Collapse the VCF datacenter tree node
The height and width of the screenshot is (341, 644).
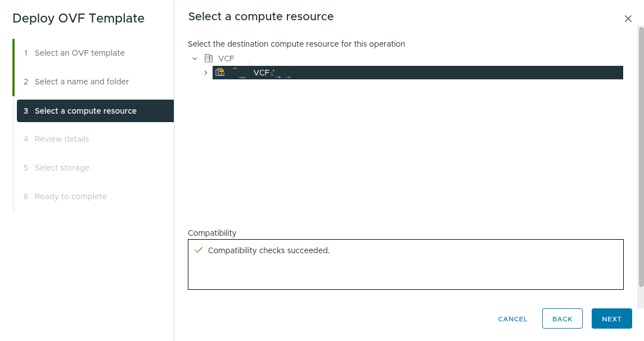[195, 59]
